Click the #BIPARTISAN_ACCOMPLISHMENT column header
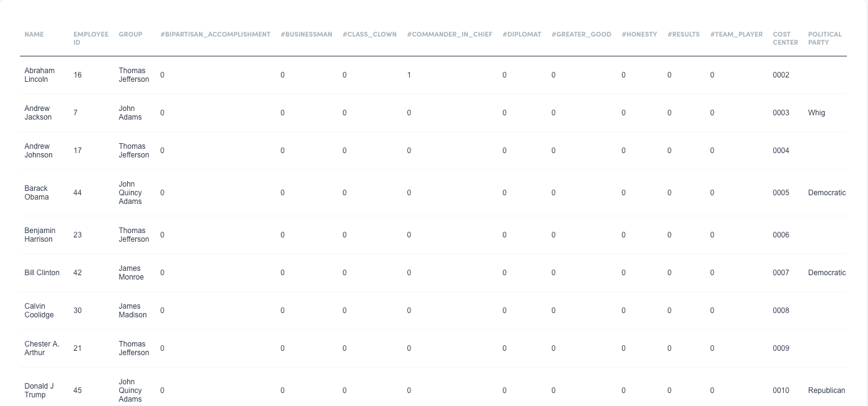This screenshot has height=406, width=868. [215, 35]
